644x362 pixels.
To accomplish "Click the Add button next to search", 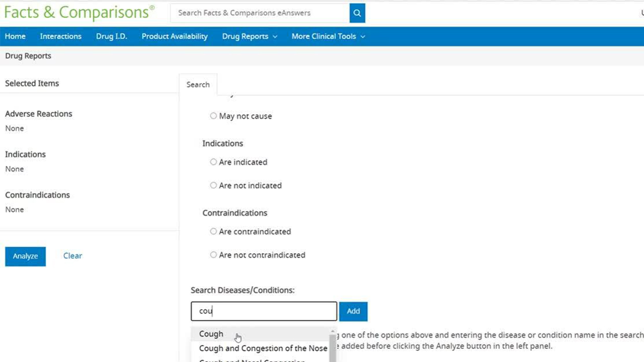I will tap(353, 311).
